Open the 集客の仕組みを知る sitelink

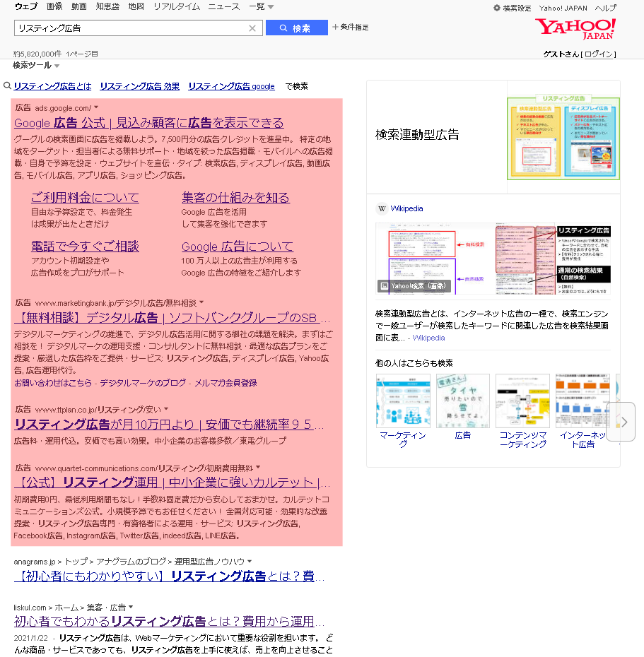pyautogui.click(x=235, y=197)
